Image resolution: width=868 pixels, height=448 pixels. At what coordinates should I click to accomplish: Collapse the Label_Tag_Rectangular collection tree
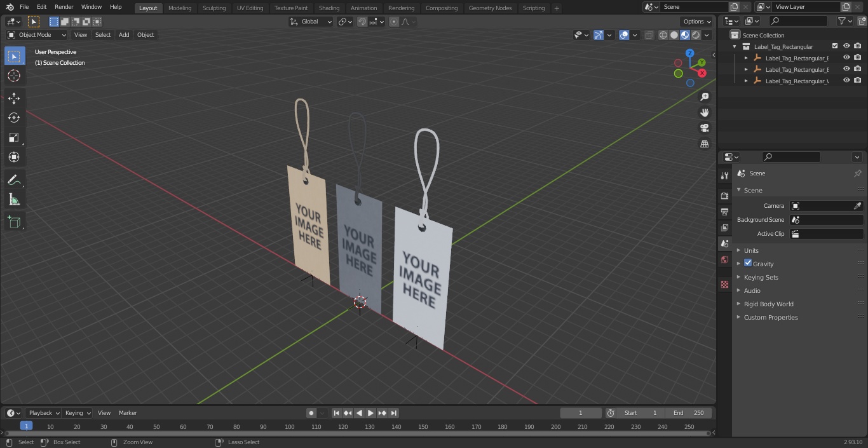tap(735, 46)
